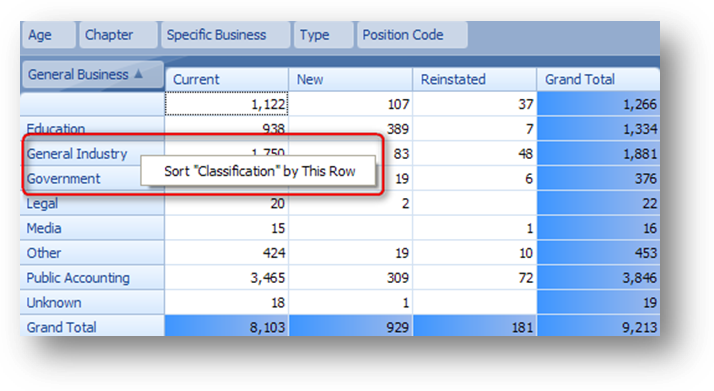Image resolution: width=714 pixels, height=391 pixels.
Task: Select Sort "Classification" by This Row
Action: click(x=259, y=171)
